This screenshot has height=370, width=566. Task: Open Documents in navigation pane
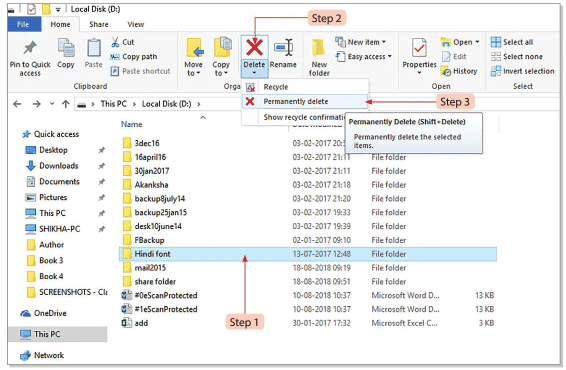(x=52, y=182)
